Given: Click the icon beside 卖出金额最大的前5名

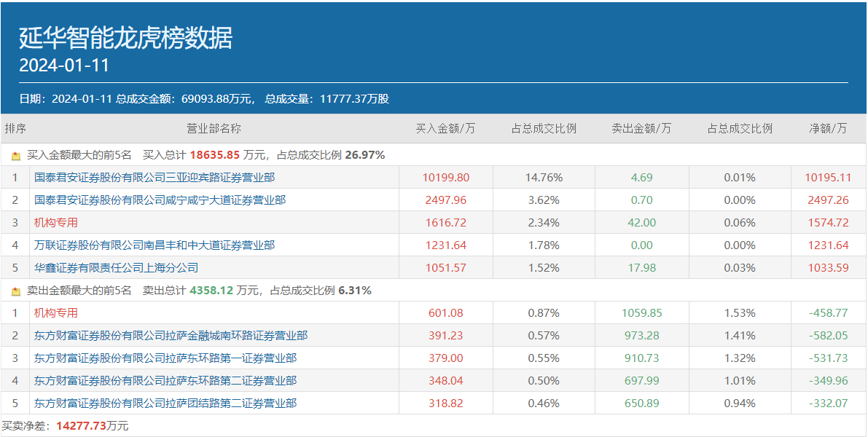Looking at the screenshot, I should click(16, 291).
